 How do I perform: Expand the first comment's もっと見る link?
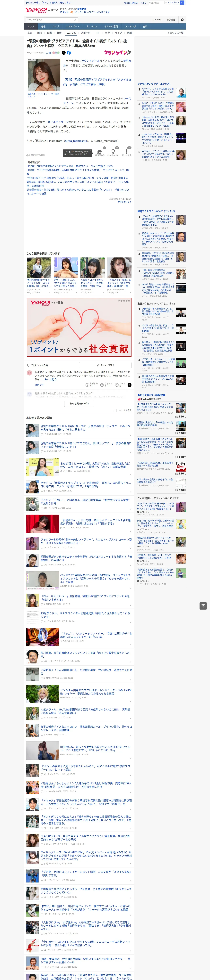click(51, 379)
